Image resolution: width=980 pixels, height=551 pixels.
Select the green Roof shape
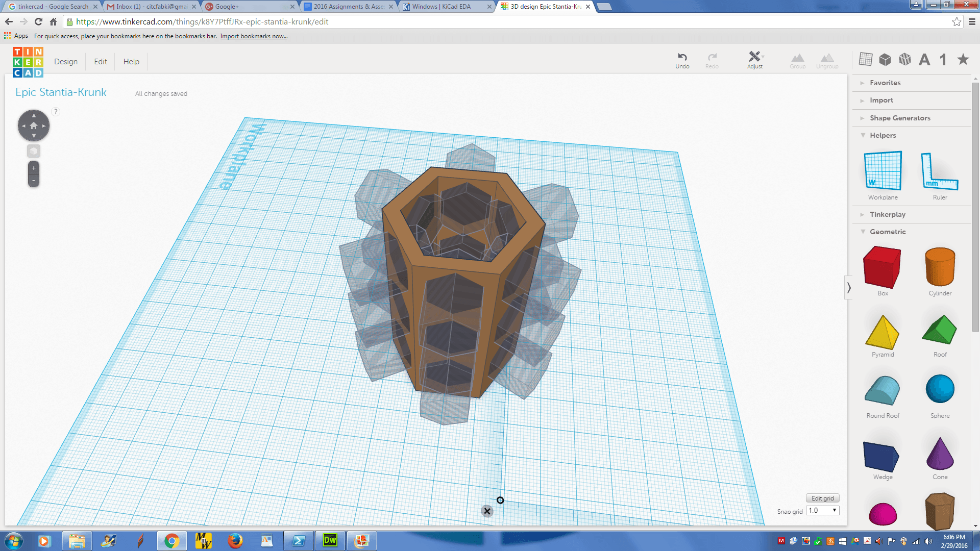(940, 330)
